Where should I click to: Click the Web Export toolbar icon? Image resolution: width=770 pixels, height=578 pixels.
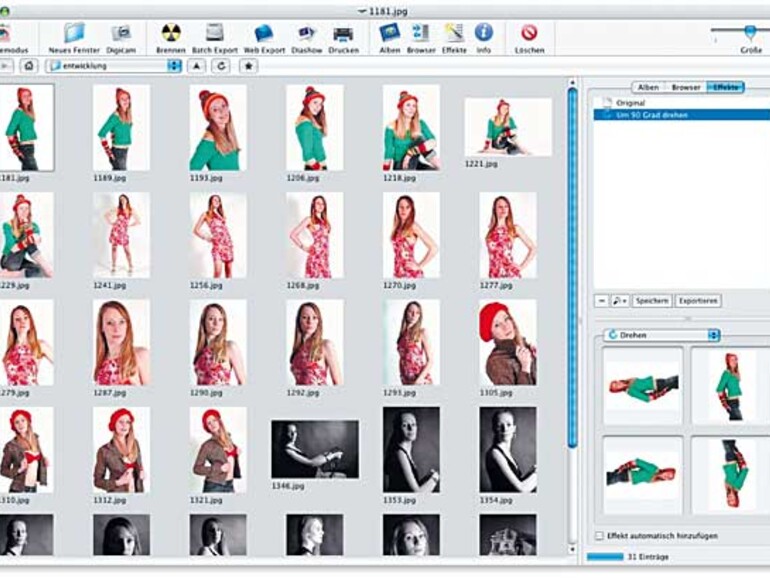pos(264,34)
